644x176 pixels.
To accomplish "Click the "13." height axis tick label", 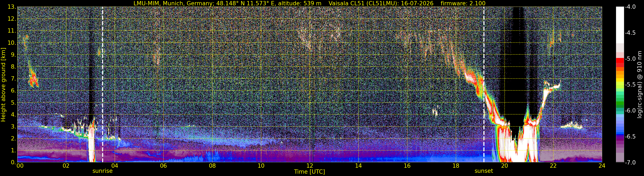I will click(12, 7).
